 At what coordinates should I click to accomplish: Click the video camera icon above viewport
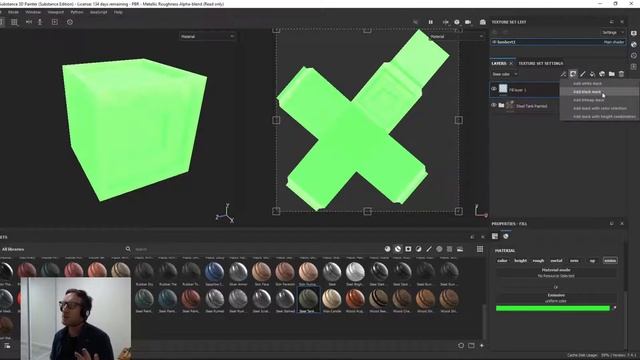468,22
